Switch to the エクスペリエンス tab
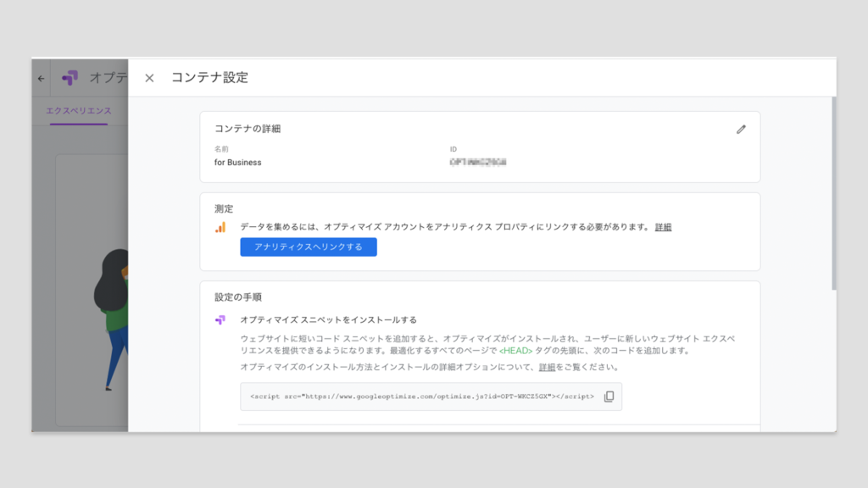 pyautogui.click(x=78, y=111)
